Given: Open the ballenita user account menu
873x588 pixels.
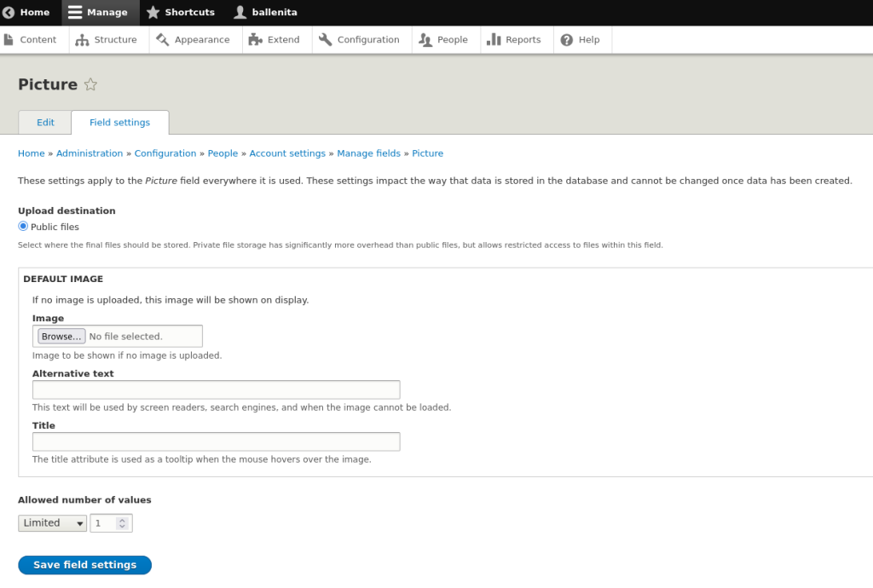Looking at the screenshot, I should click(265, 13).
